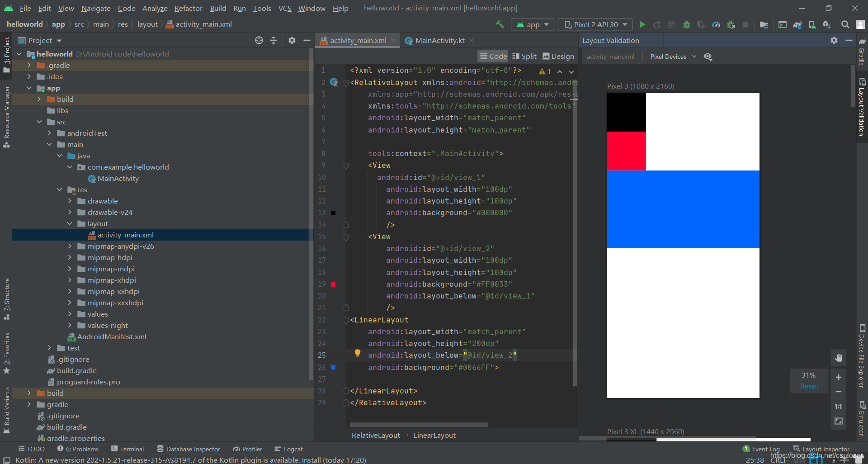
Task: Open AVD Manager icon
Action: tap(812, 24)
